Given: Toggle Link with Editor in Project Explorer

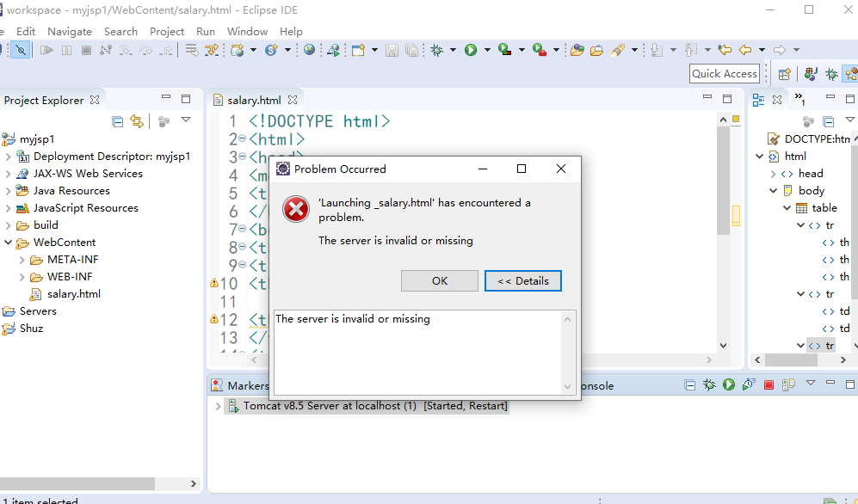Looking at the screenshot, I should pyautogui.click(x=136, y=121).
